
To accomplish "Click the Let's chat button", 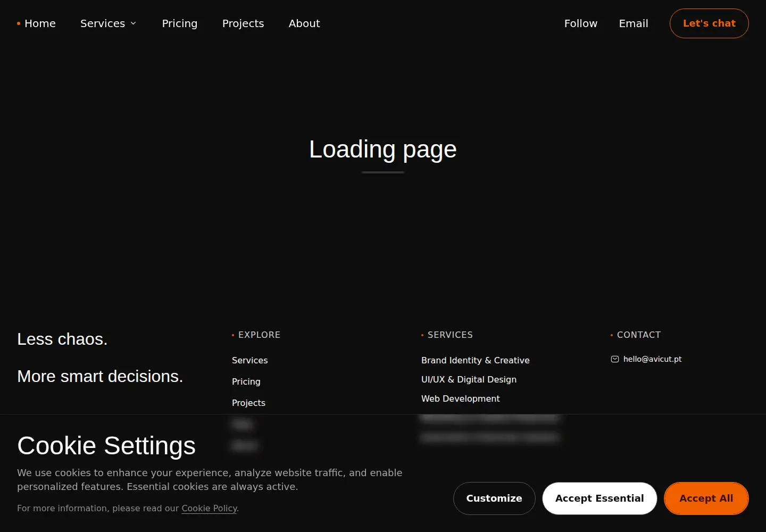I will (x=709, y=23).
